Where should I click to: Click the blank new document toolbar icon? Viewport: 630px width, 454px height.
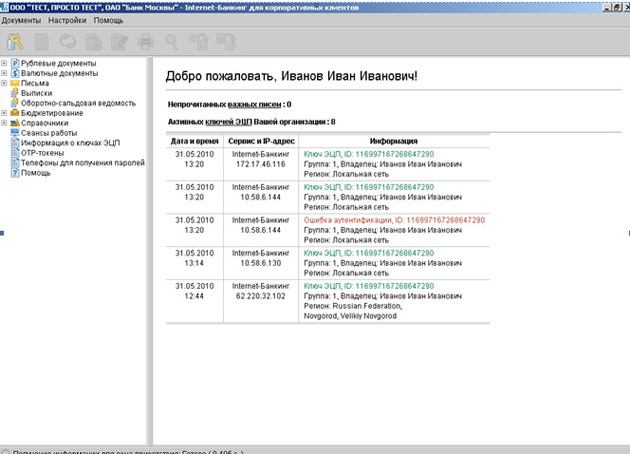41,42
